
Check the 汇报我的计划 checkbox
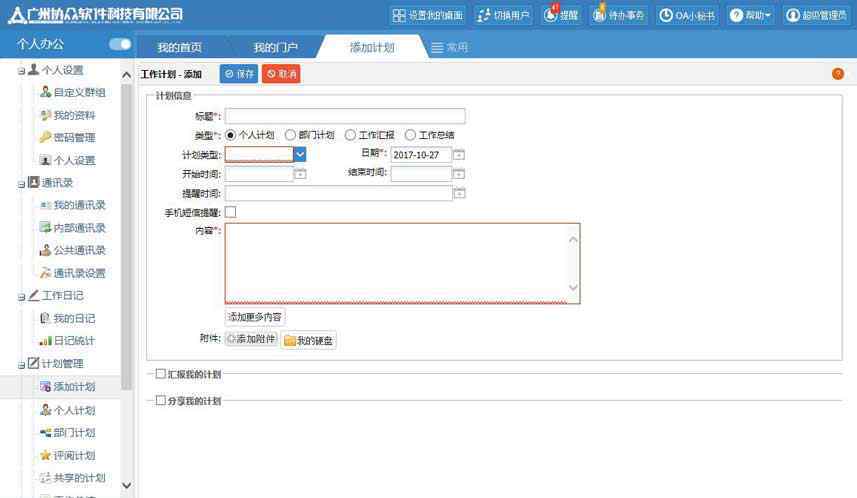(x=161, y=374)
